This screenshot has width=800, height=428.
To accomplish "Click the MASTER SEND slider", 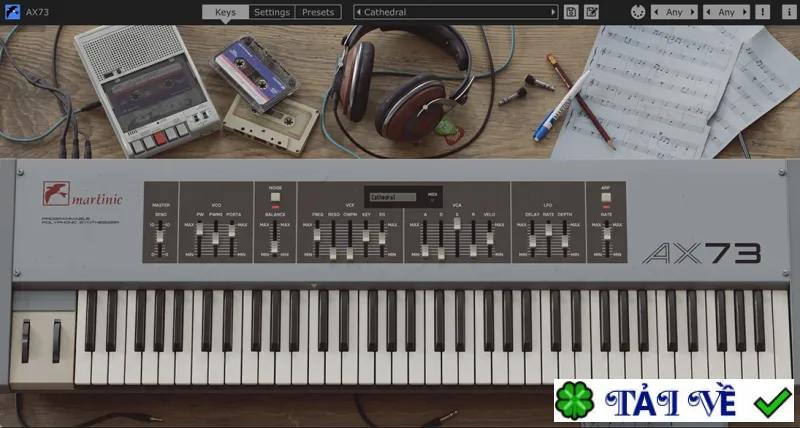I will 160,237.
